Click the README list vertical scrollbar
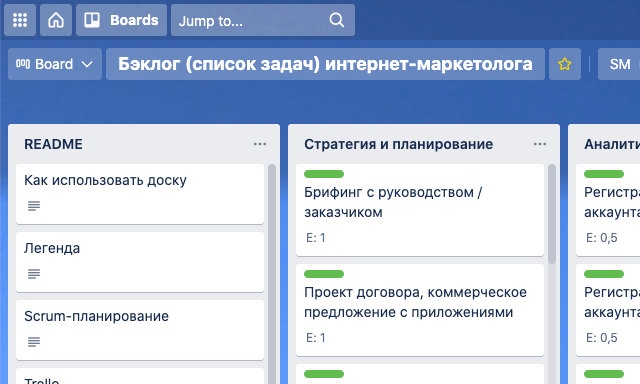This screenshot has width=640, height=384. click(x=271, y=274)
